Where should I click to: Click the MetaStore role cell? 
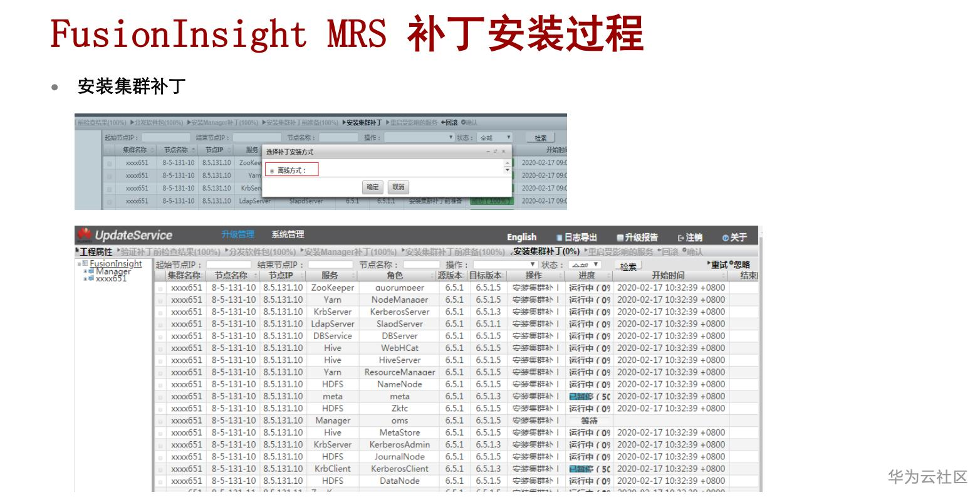(400, 432)
